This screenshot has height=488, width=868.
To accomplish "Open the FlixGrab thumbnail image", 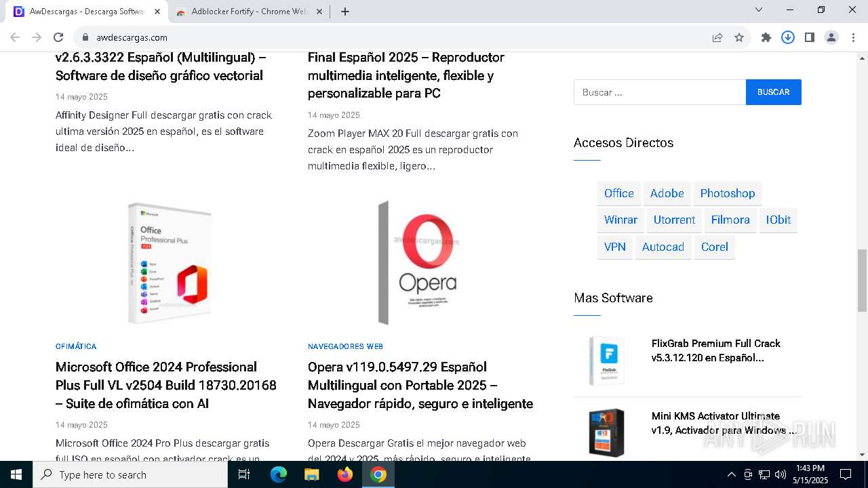I will coord(606,361).
